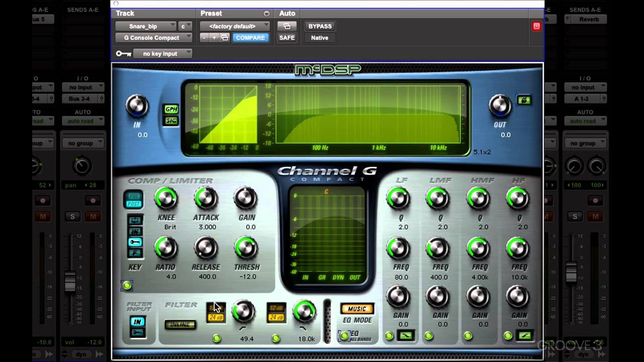Image resolution: width=644 pixels, height=362 pixels.
Task: Click the IN adjustment knob
Action: 137,106
